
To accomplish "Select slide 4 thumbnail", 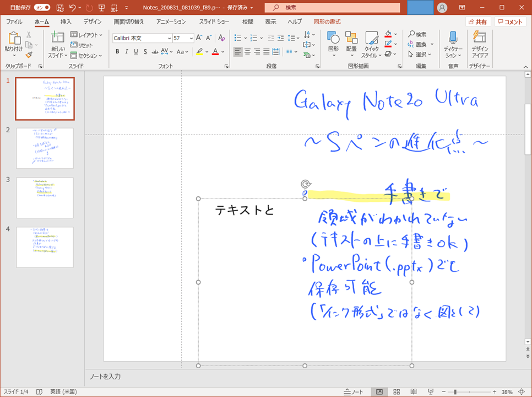I will [x=45, y=247].
